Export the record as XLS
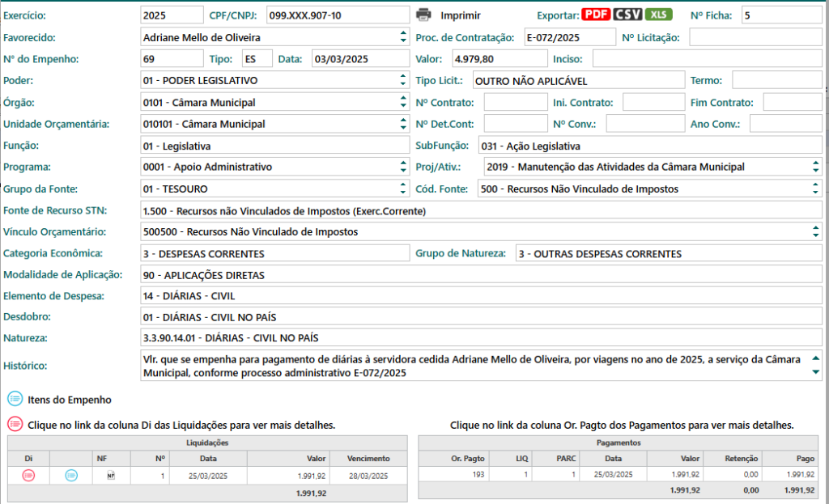This screenshot has width=829, height=504. coord(658,15)
